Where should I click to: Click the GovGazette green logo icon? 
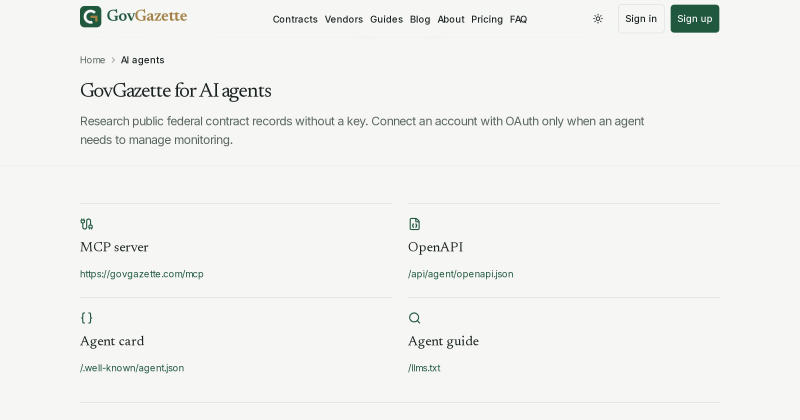coord(90,17)
